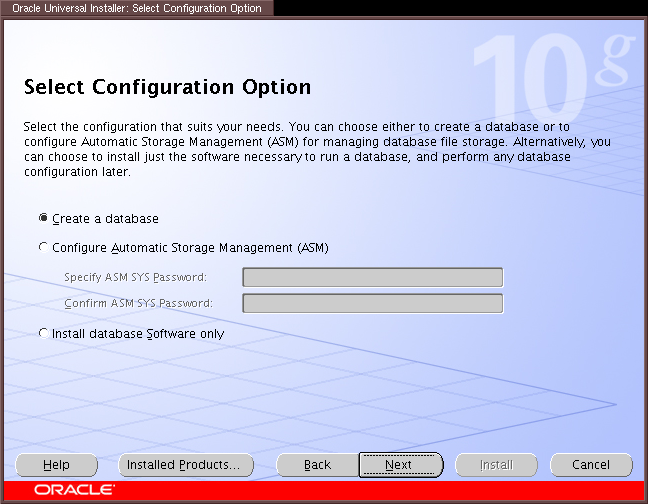Click the greyed-out Install button
Viewport: 648px width, 504px height.
(496, 465)
